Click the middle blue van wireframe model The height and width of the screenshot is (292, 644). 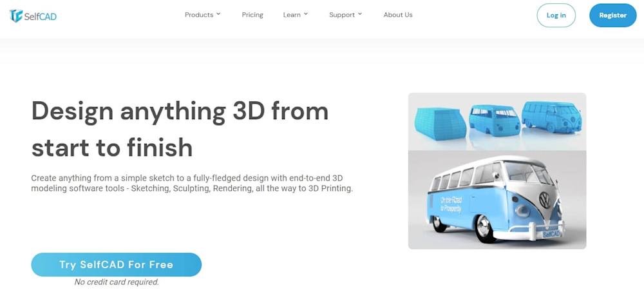click(494, 120)
